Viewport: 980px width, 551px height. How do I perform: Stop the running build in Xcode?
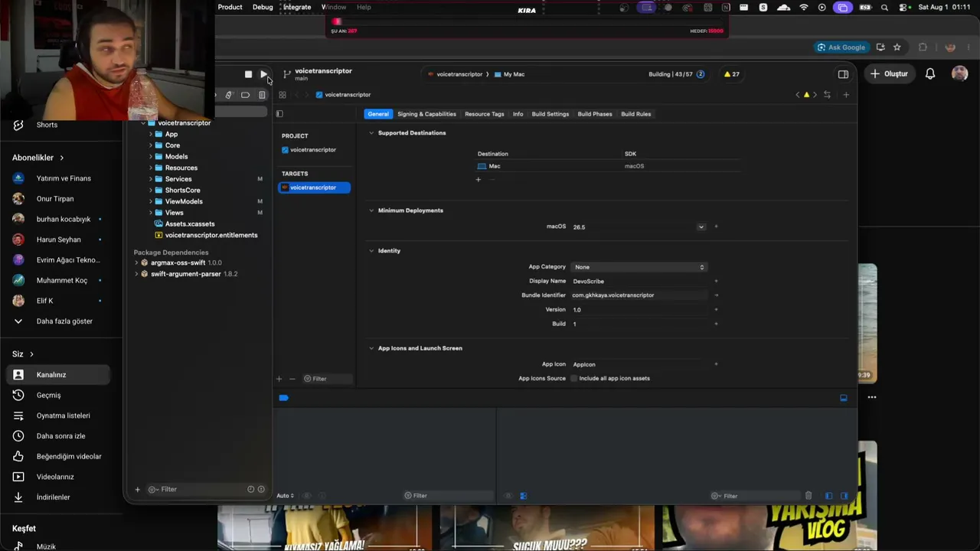pyautogui.click(x=248, y=74)
